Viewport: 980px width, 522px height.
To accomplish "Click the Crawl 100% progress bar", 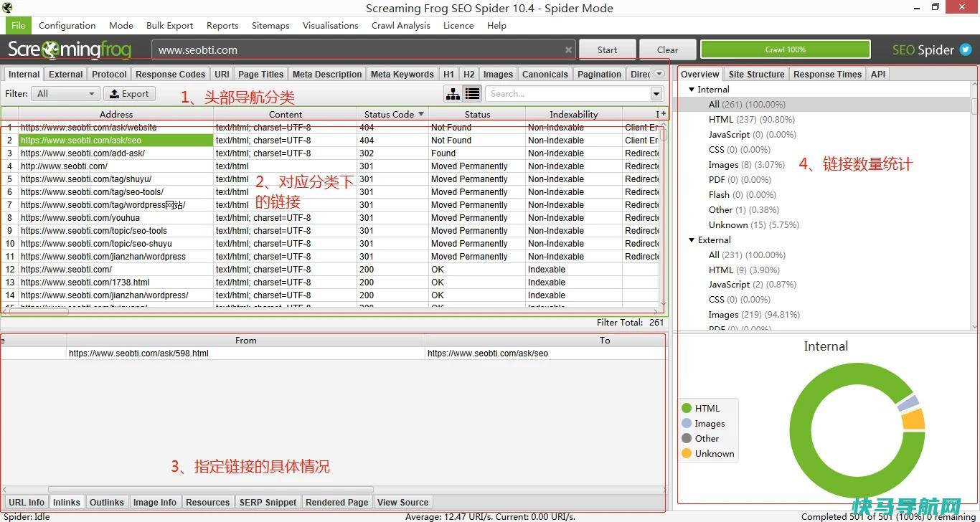I will click(x=785, y=49).
